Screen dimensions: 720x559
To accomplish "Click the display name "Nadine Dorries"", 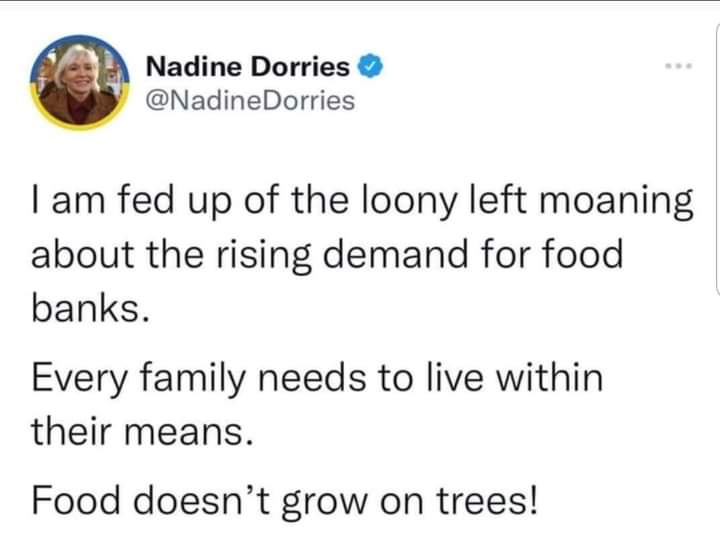I will (x=249, y=68).
